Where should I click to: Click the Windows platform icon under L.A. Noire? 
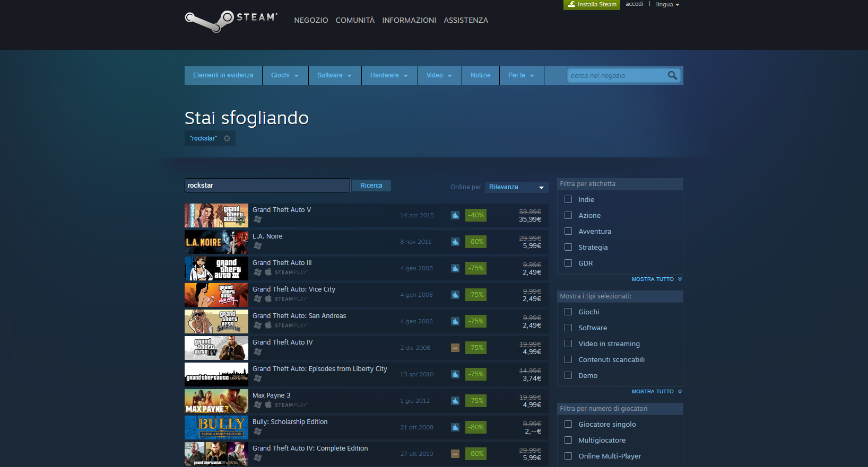(258, 245)
